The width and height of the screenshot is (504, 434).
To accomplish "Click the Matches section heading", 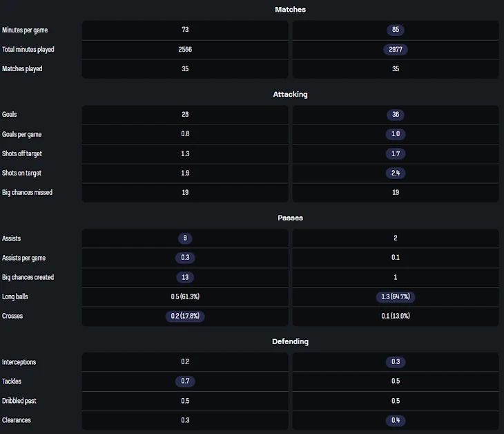I will click(x=290, y=10).
